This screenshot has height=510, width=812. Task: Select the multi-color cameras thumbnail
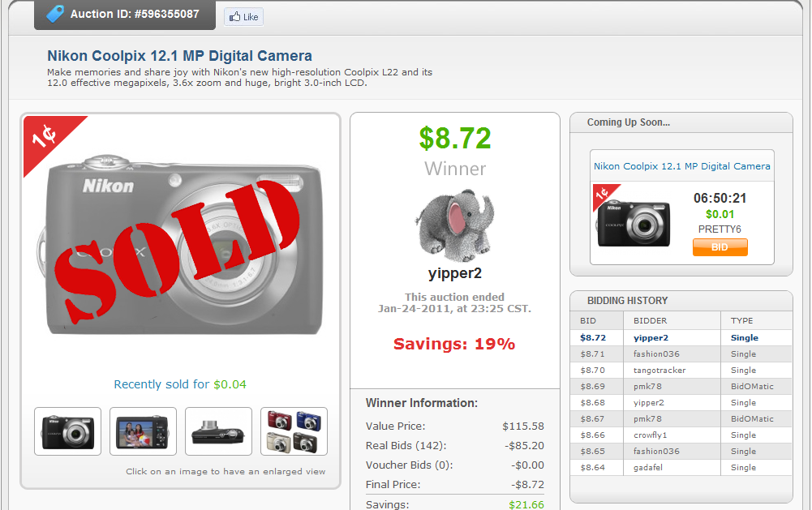pyautogui.click(x=294, y=431)
